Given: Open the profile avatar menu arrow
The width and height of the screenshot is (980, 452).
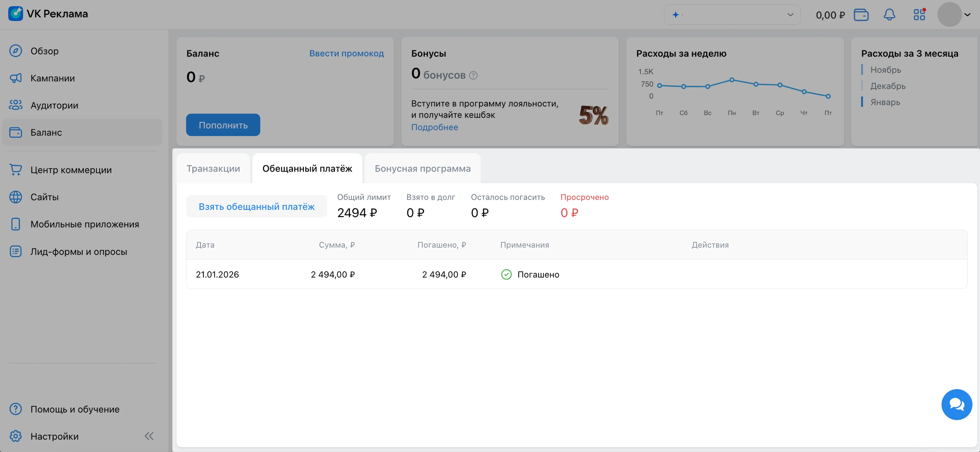Looking at the screenshot, I should (x=967, y=15).
